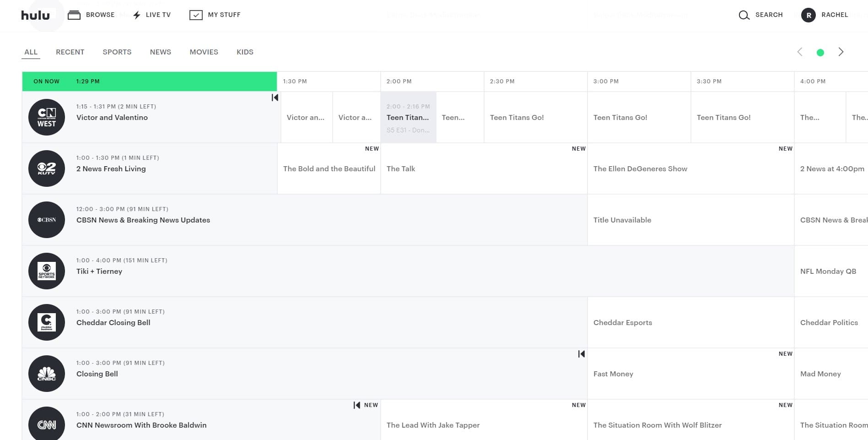Viewport: 868px width, 440px height.
Task: Click the Hulu logo
Action: pyautogui.click(x=35, y=15)
